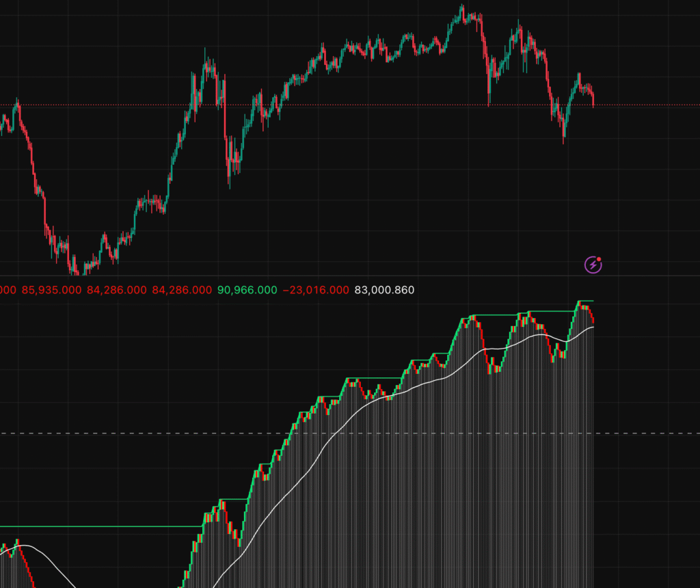The width and height of the screenshot is (700, 588).
Task: Click the partially cut-off 000 value at left edge
Action: (8, 290)
